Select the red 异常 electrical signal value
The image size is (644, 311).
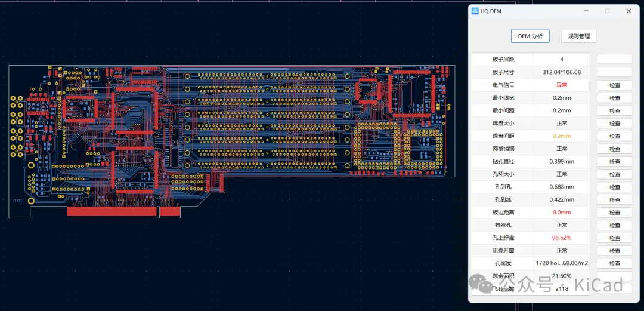click(561, 85)
